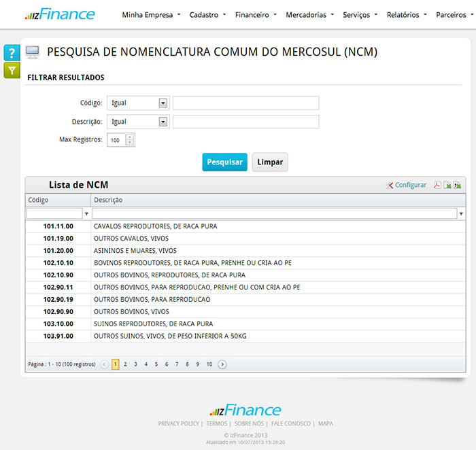Increase Max Registros with the up stepper
Image resolution: width=476 pixels, height=450 pixels.
[130, 137]
